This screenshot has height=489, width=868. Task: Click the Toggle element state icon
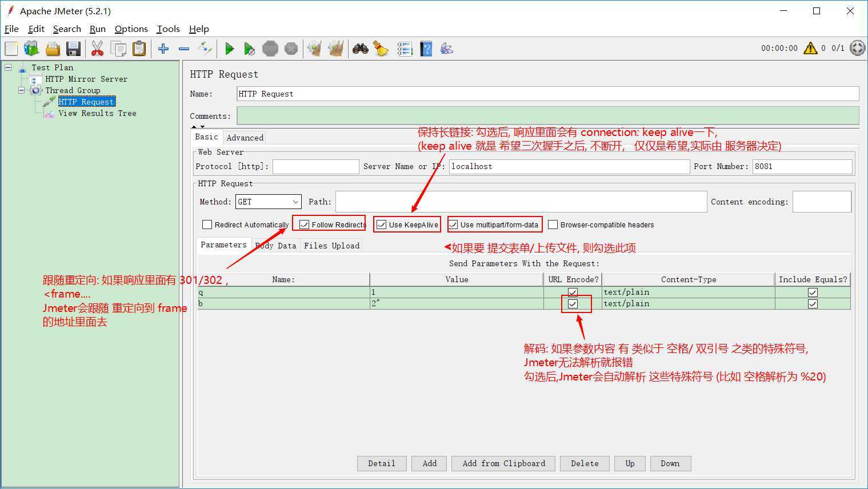(x=205, y=49)
